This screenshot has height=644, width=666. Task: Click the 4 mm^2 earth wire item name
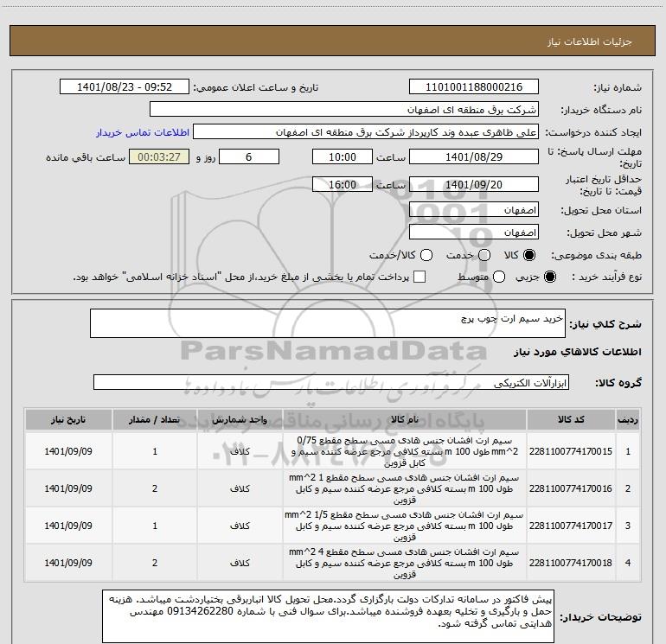pyautogui.click(x=405, y=563)
